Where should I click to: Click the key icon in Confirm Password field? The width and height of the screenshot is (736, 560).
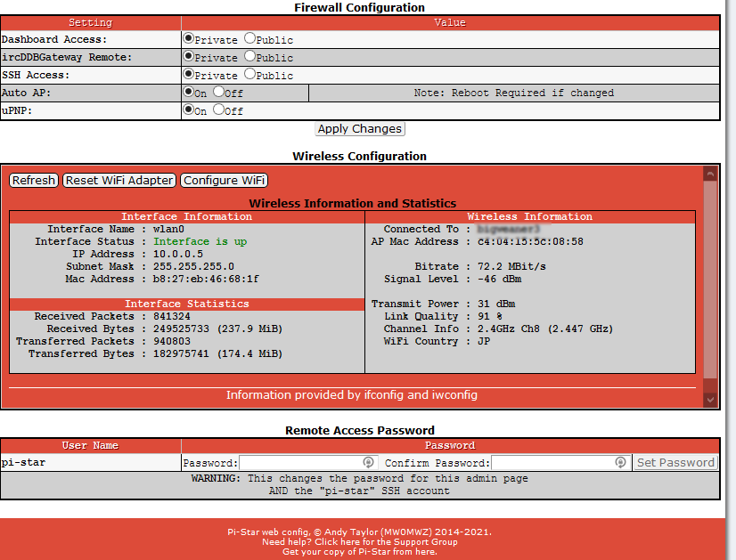[x=621, y=463]
